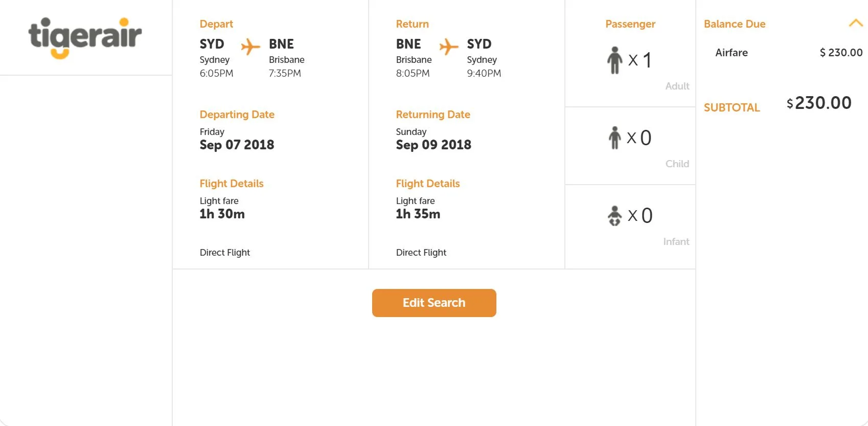Click the infant passenger icon
868x426 pixels.
point(614,215)
